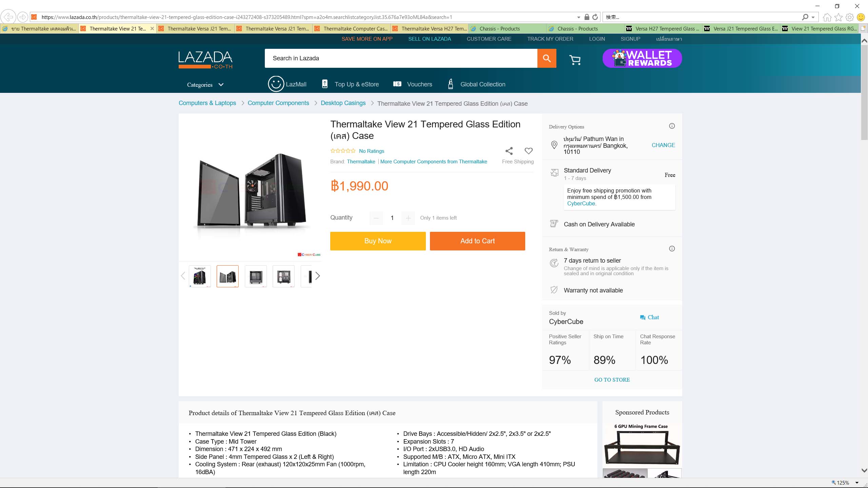This screenshot has width=868, height=488.
Task: Share this product via share icon
Action: tap(509, 151)
